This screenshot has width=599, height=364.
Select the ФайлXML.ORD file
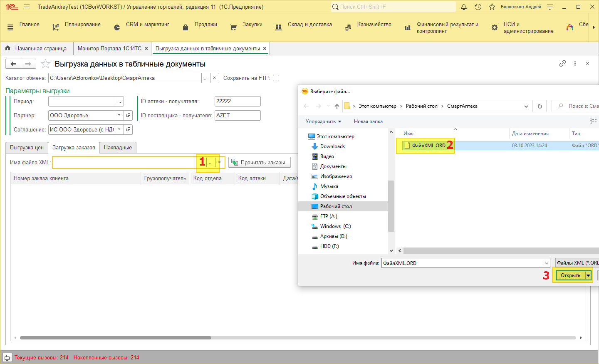pyautogui.click(x=428, y=146)
